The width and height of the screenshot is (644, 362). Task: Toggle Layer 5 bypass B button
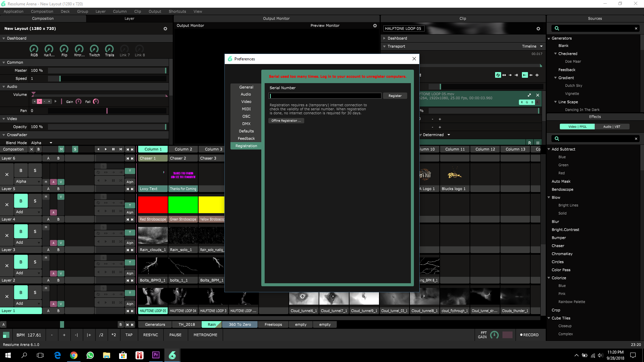point(21,201)
